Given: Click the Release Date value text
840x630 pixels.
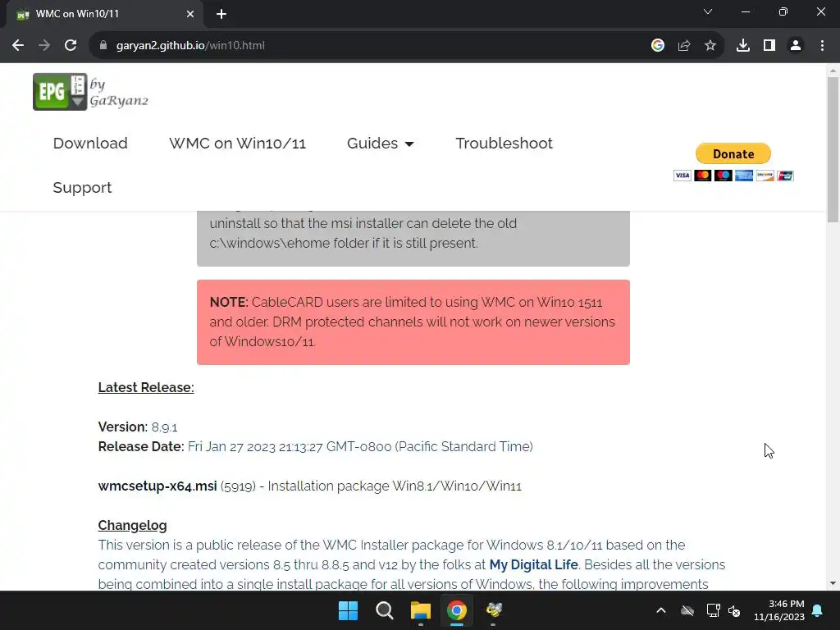Looking at the screenshot, I should [x=360, y=447].
